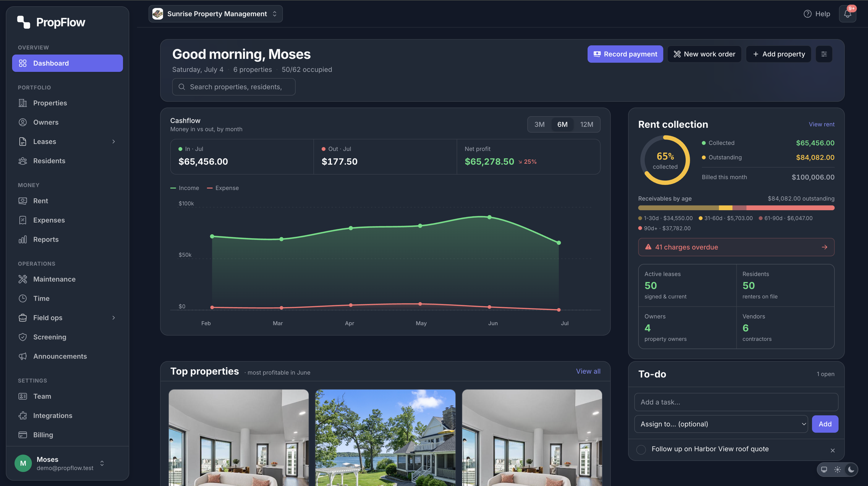The height and width of the screenshot is (486, 868).
Task: Click the PropFlow logo icon
Action: pyautogui.click(x=24, y=22)
